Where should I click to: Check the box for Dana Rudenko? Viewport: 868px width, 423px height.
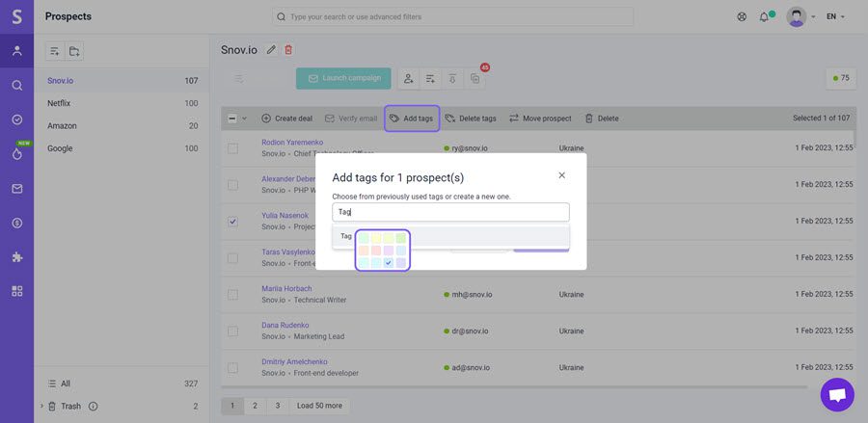pyautogui.click(x=233, y=331)
